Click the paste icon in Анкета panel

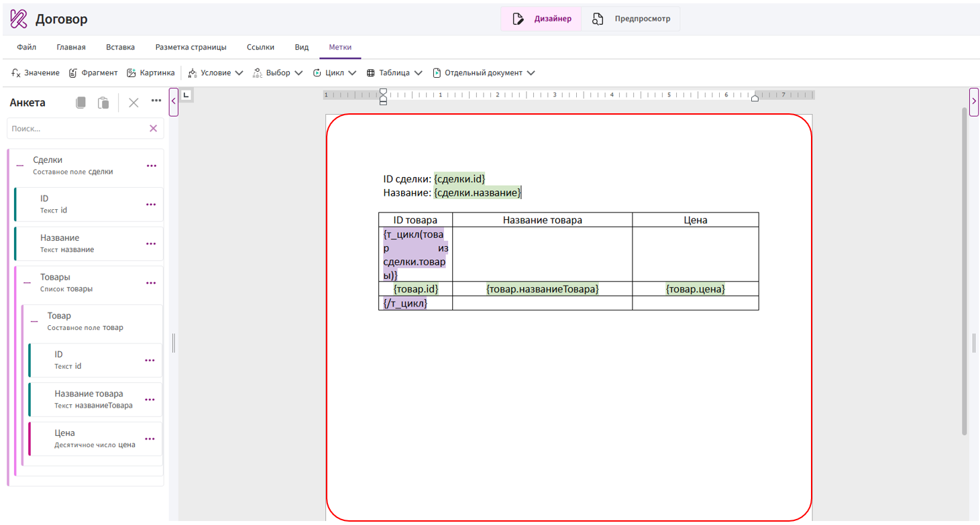click(x=103, y=103)
